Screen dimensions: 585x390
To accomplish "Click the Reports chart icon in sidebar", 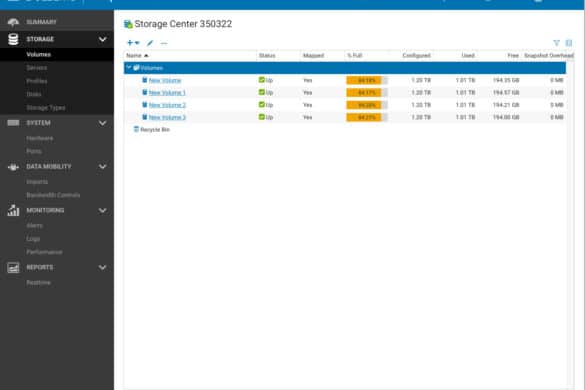I will 13,268.
